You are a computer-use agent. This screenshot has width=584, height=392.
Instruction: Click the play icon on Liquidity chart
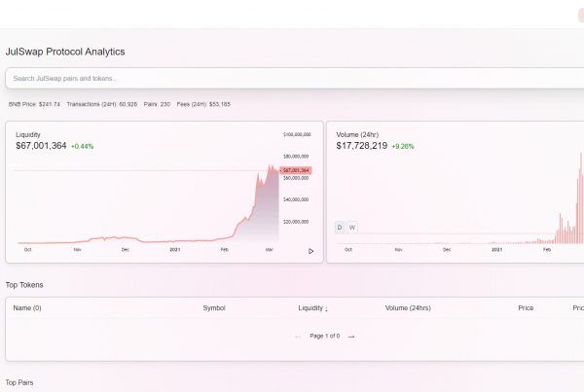311,251
